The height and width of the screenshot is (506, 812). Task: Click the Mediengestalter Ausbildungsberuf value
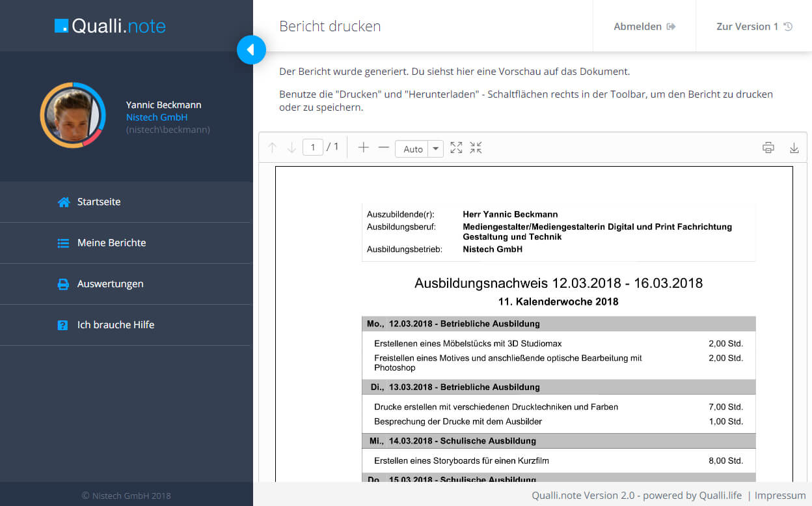pos(597,232)
